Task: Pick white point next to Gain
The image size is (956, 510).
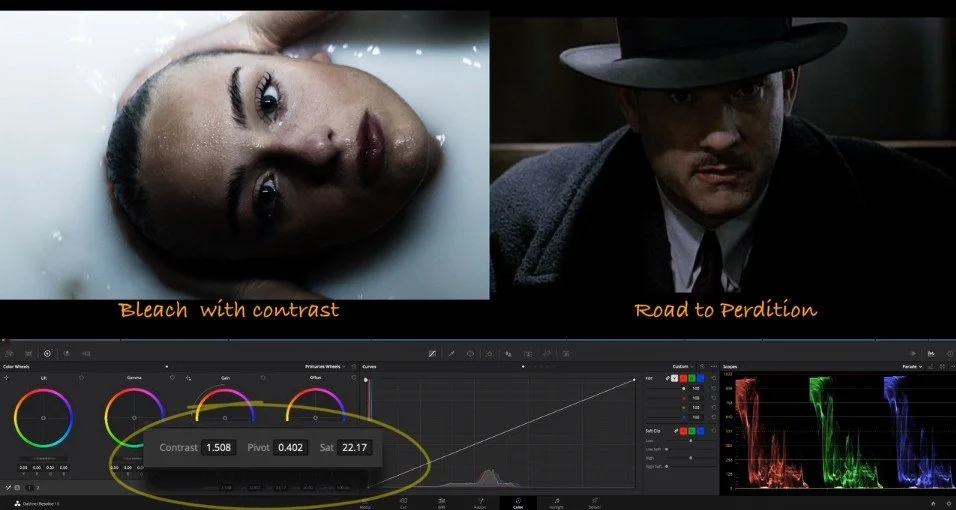Action: coord(188,378)
